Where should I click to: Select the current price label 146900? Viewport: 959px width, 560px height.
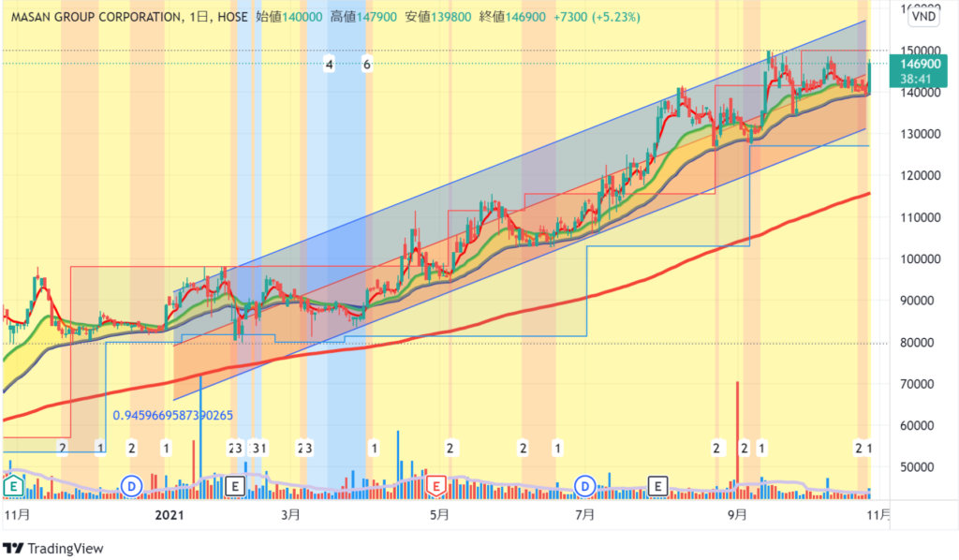921,65
